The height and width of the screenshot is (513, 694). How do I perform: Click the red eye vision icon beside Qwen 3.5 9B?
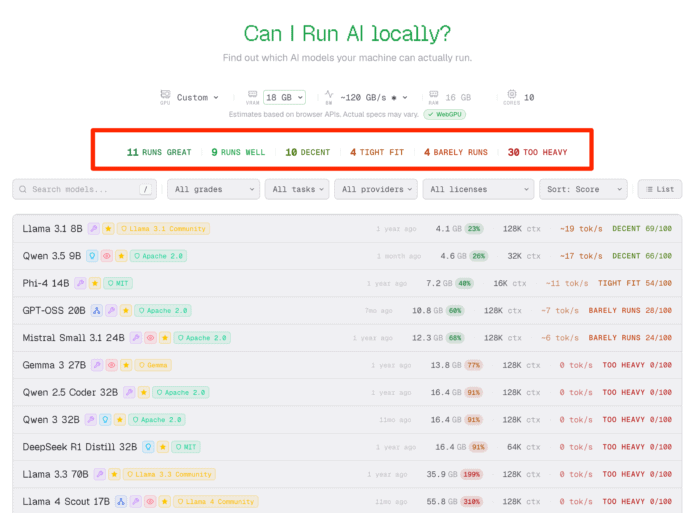(107, 256)
